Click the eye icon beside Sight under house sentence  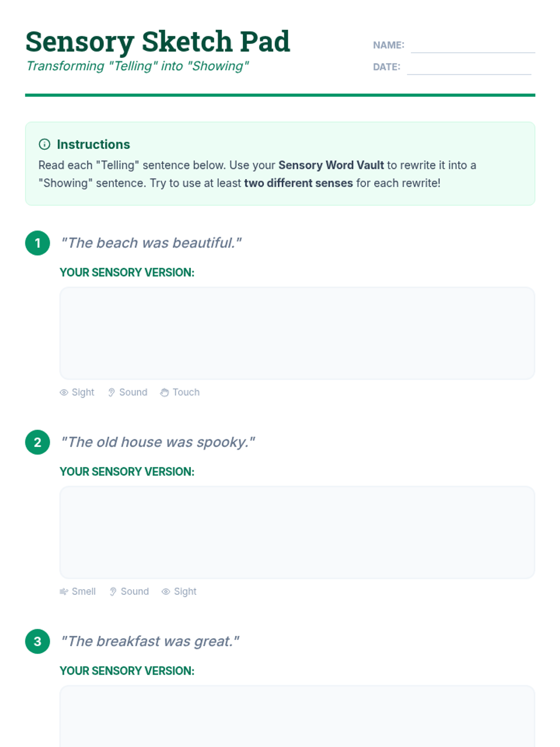coord(166,592)
